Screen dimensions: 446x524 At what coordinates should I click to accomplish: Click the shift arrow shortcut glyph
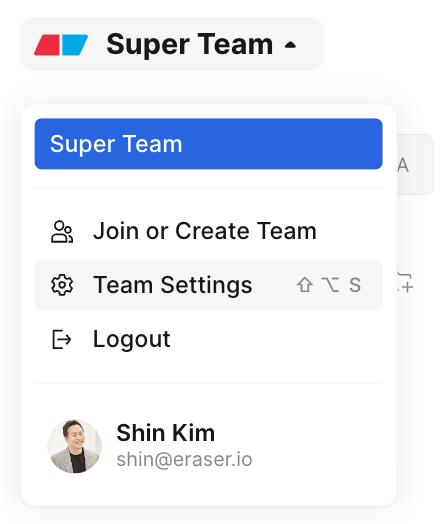(x=305, y=285)
